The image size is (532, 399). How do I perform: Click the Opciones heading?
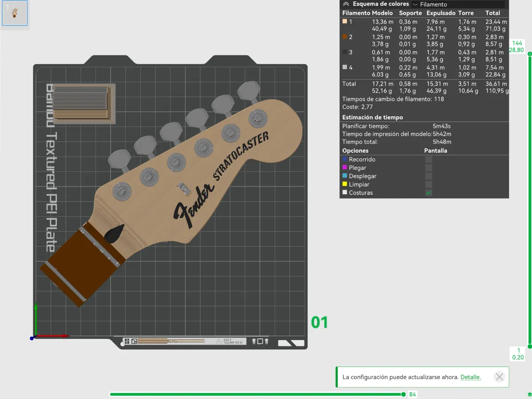(x=355, y=151)
